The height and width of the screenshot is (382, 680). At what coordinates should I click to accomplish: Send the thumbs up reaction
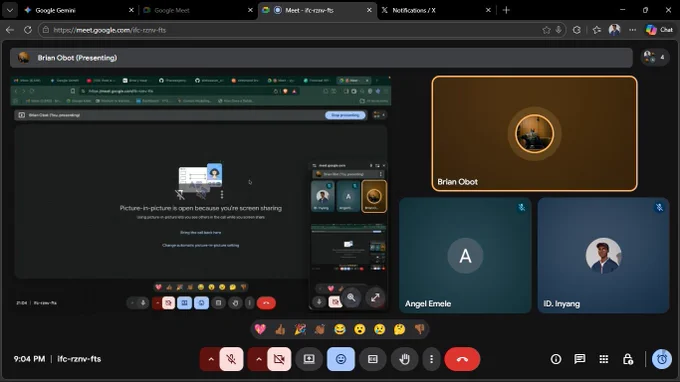pos(280,329)
